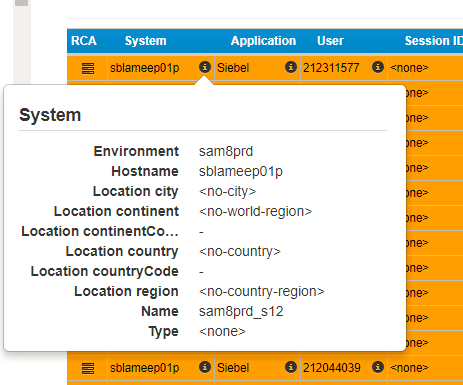
Task: Select user 212311577 cell
Action: 331,68
